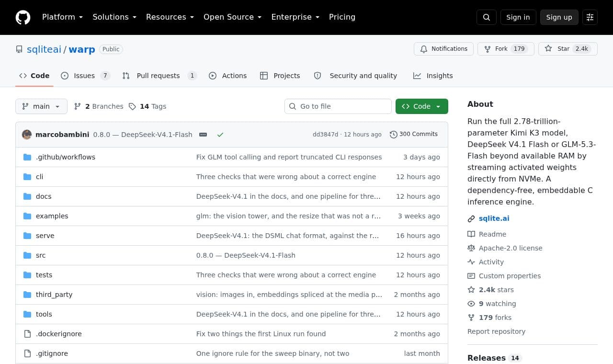
Task: Open the sqlite.ai website link
Action: 494,218
